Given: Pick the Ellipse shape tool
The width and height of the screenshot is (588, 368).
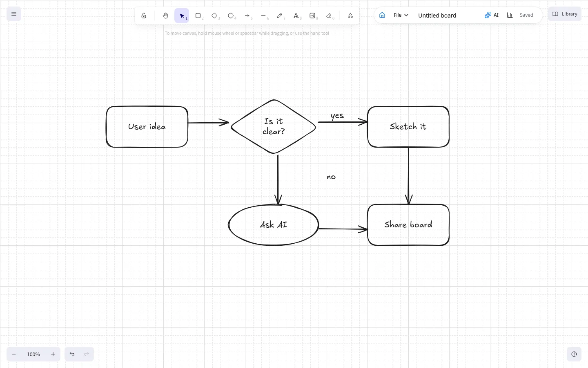Looking at the screenshot, I should pos(231,16).
